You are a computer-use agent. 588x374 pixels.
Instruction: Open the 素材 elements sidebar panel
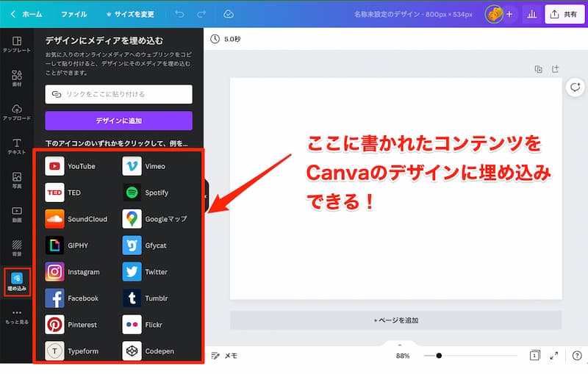coord(16,78)
